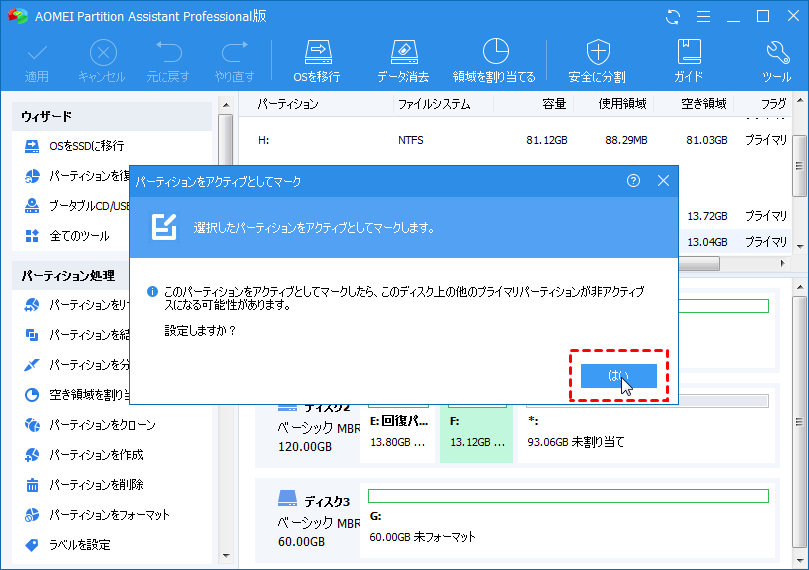809x570 pixels.
Task: Click the AOMEI application logo
Action: (18, 16)
